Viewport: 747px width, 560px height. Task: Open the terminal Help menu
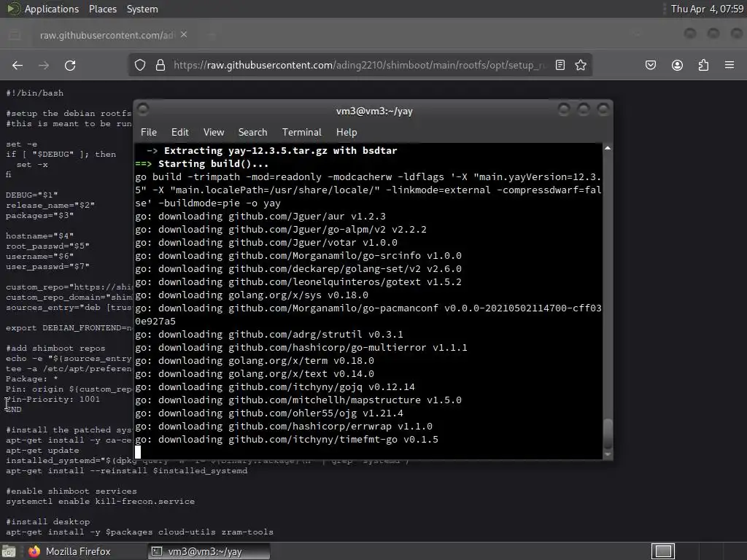[x=347, y=133]
